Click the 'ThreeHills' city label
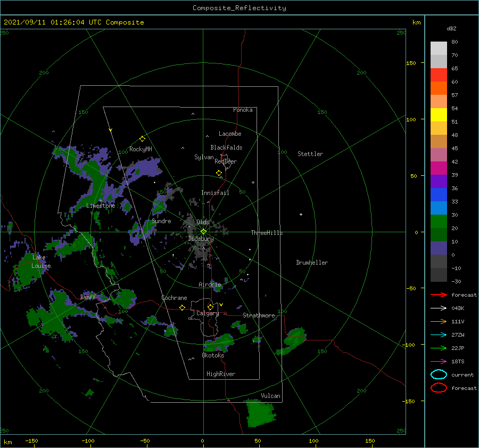479x448 pixels. [267, 233]
